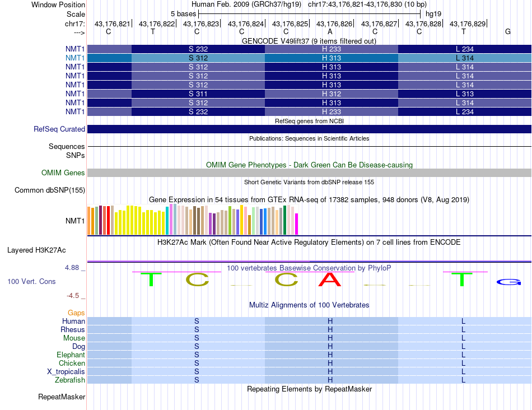The width and height of the screenshot is (532, 410).
Task: Click the H codon in Mouse row
Action: tap(330, 338)
